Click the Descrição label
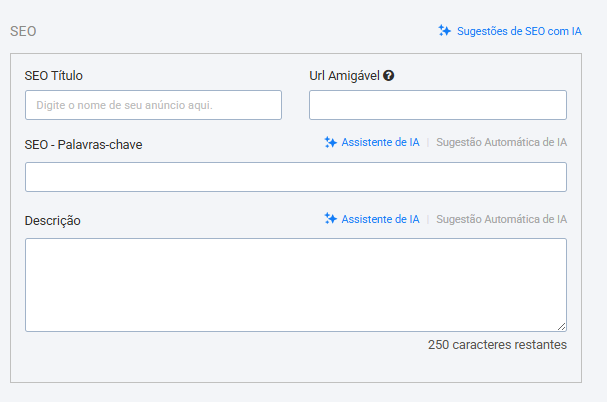Viewport: 607px width, 402px height. [53, 221]
